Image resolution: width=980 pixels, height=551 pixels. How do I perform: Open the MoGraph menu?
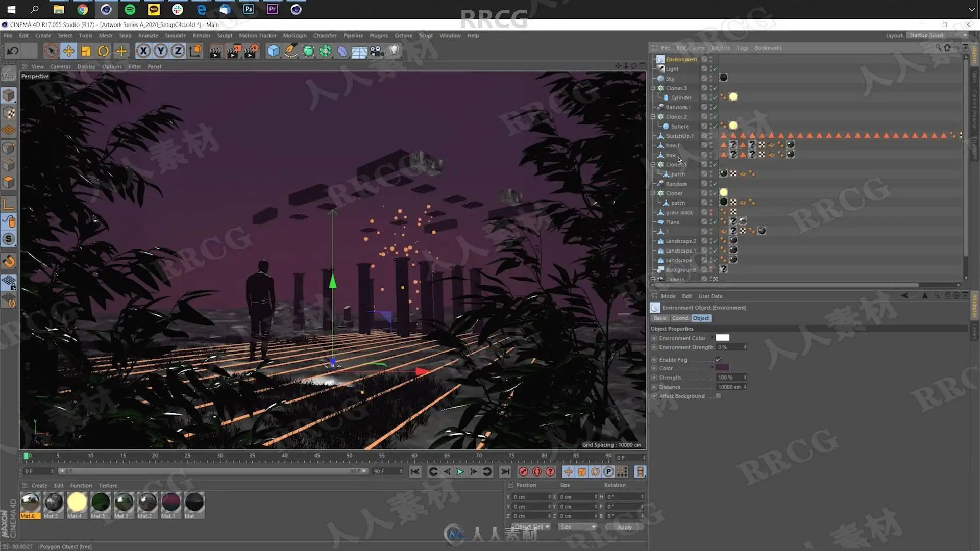click(x=295, y=36)
